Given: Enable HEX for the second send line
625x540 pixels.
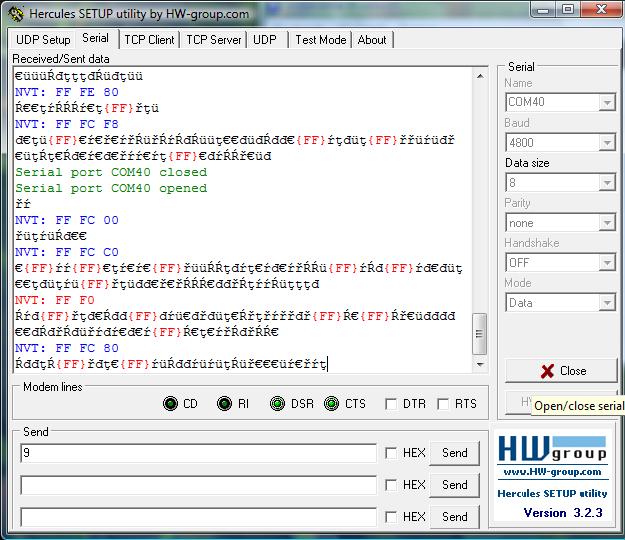Looking at the screenshot, I should (391, 485).
